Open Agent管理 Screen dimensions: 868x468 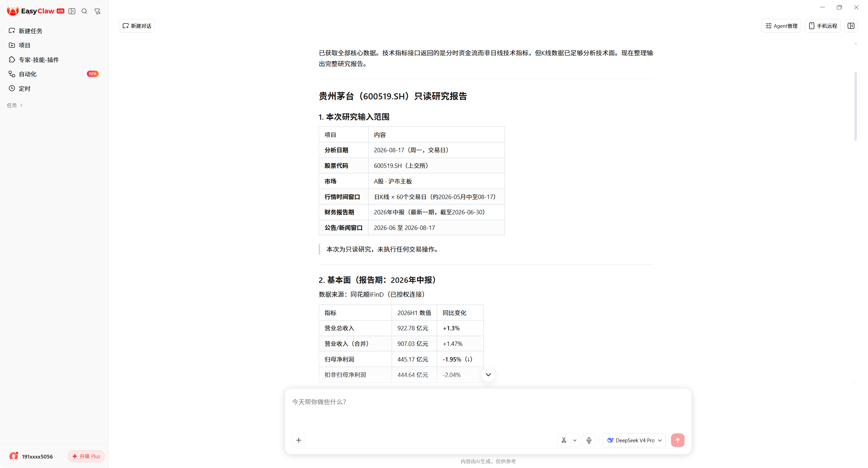[x=781, y=26]
